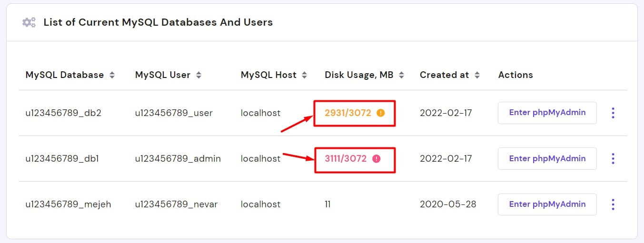644x243 pixels.
Task: Click red alert icon next to 3111/3072
Action: (376, 159)
